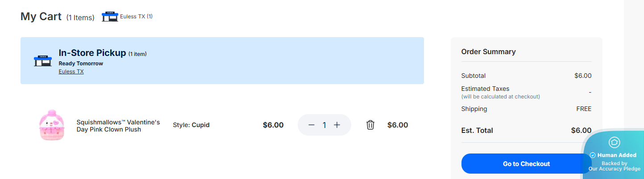Click Our Accuracy Pledge text
644x179 pixels.
point(614,169)
